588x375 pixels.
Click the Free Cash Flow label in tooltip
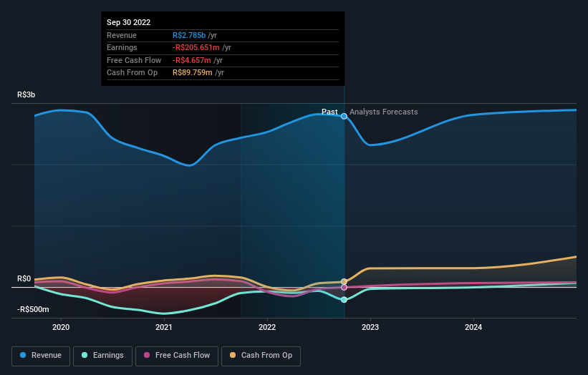point(134,60)
